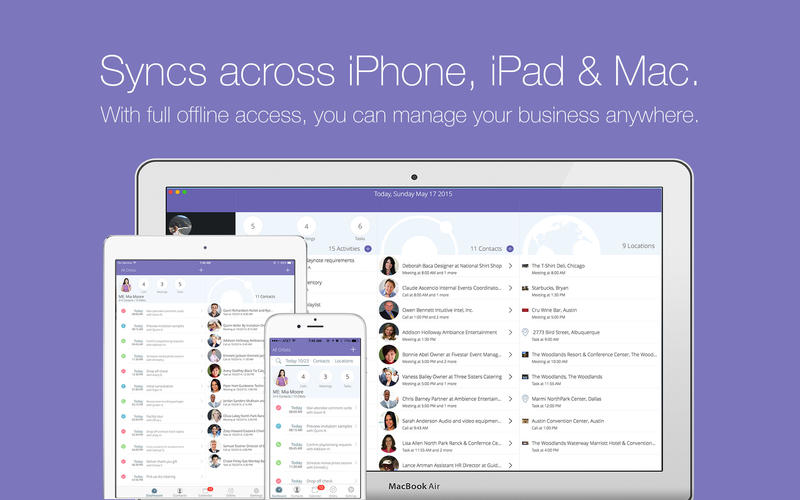800x500 pixels.
Task: Select the 6 Tasks counter on Mac
Action: coord(360,227)
